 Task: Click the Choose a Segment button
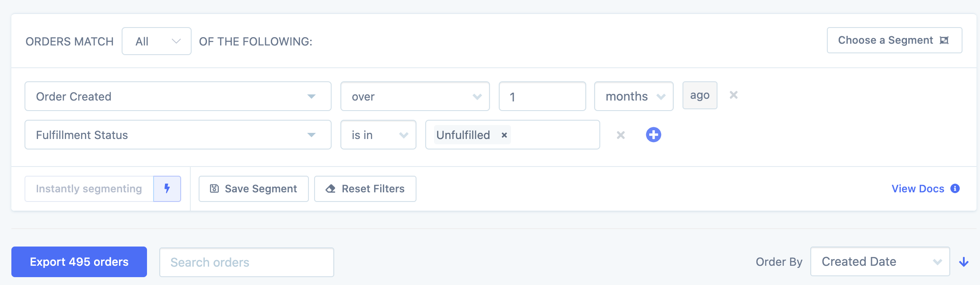894,40
